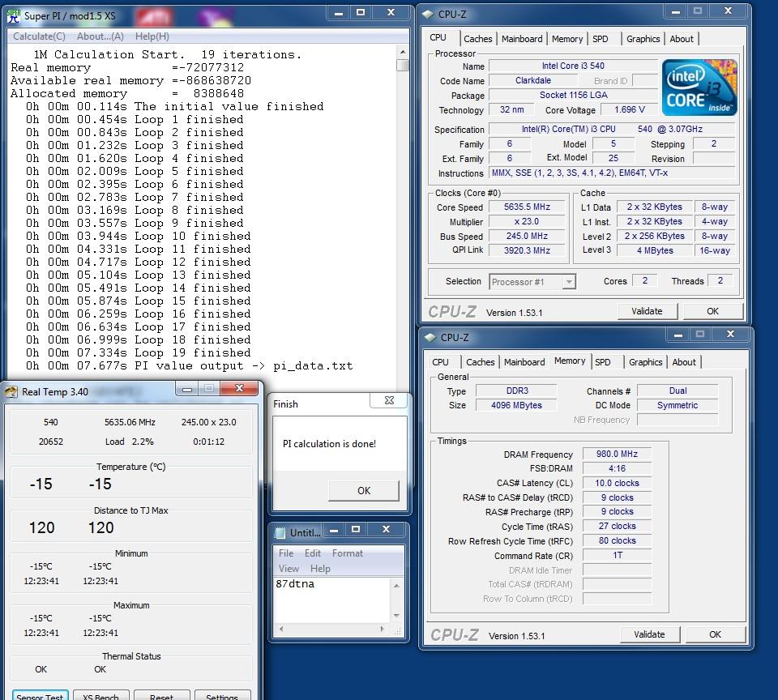The image size is (778, 700).
Task: Click the memory Size value 4096 MBytes
Action: [x=516, y=405]
